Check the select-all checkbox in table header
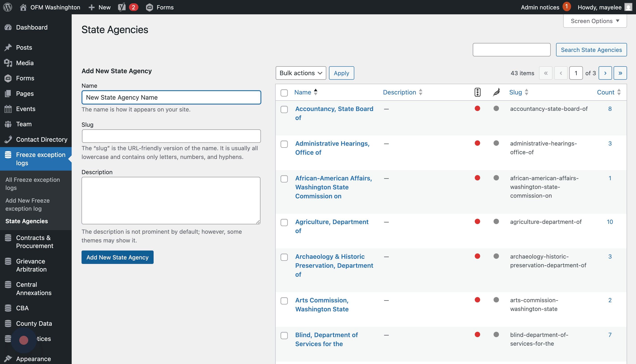Screen dimensions: 636x364 coord(284,93)
